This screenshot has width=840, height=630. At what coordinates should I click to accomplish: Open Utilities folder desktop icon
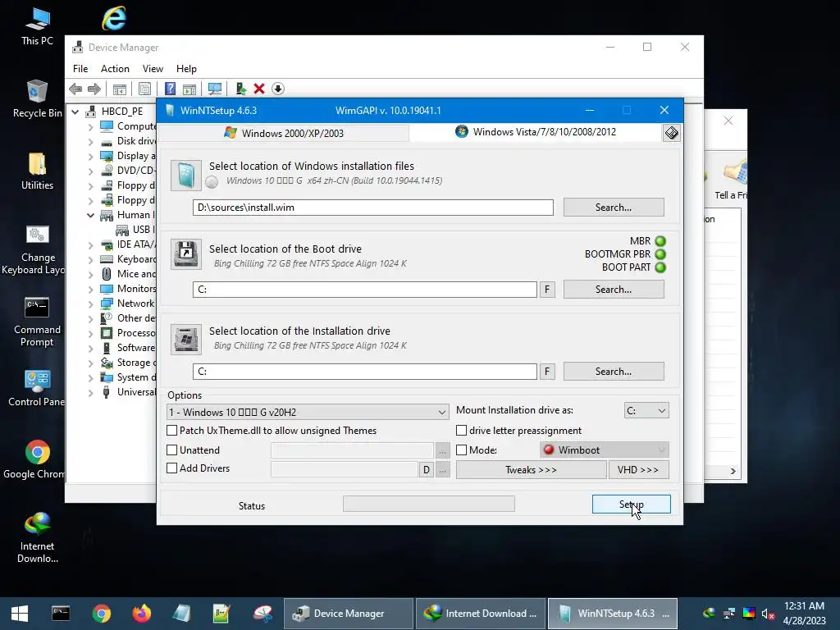click(37, 171)
